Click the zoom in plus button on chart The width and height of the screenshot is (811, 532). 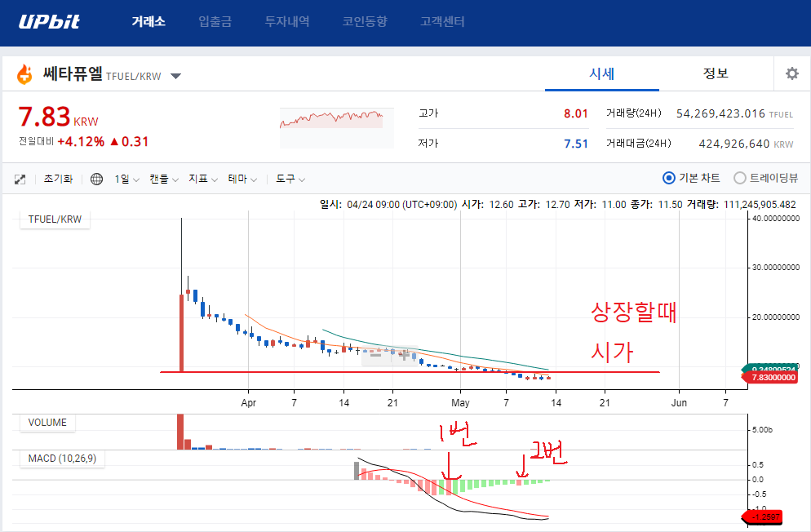tap(404, 355)
